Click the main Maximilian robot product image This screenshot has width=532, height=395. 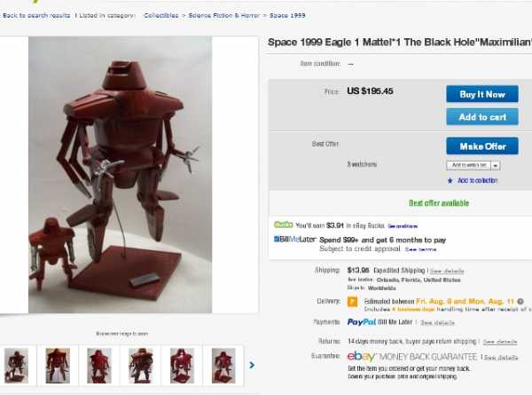(x=120, y=175)
